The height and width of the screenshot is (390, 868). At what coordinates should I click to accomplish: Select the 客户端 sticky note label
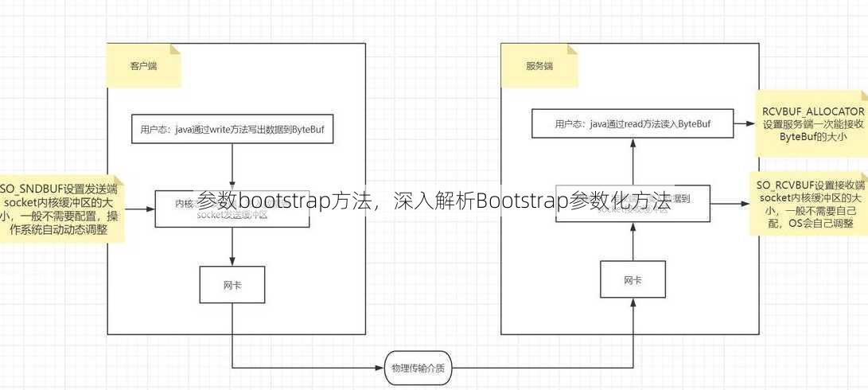(x=143, y=65)
